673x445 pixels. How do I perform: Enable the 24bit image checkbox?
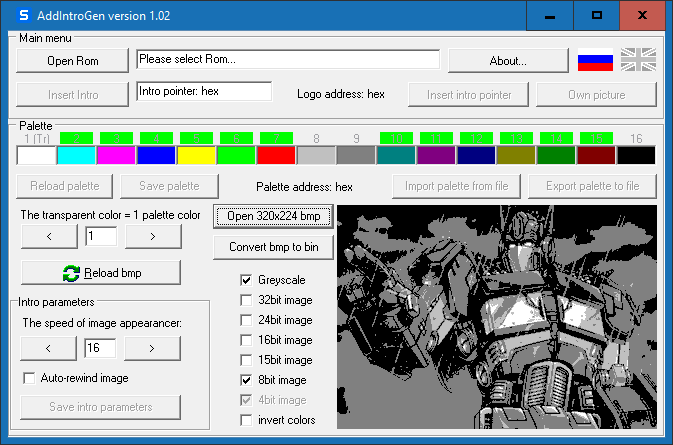tap(246, 320)
